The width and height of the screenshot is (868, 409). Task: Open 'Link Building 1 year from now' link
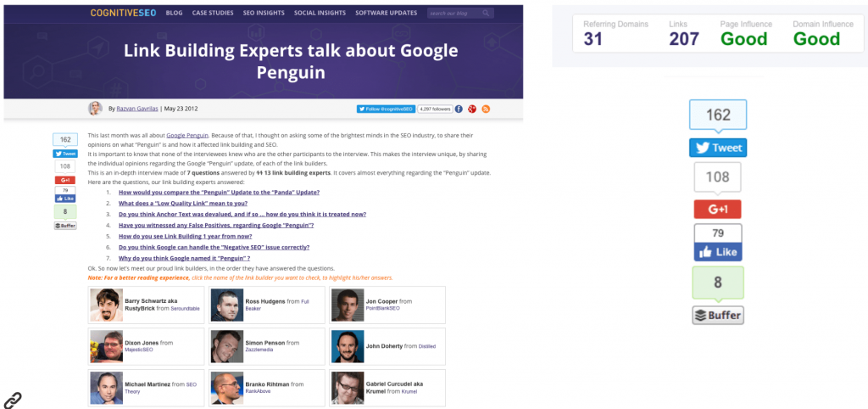[x=185, y=236]
